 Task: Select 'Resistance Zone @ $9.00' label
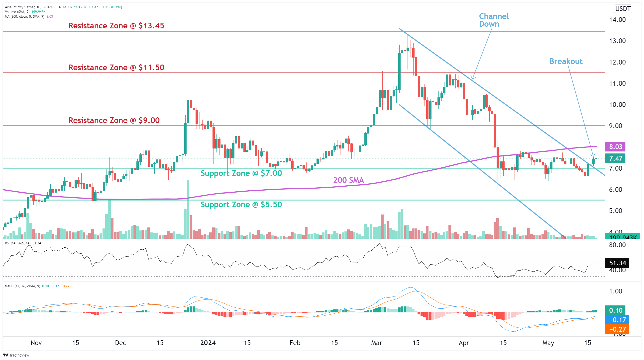coord(114,120)
